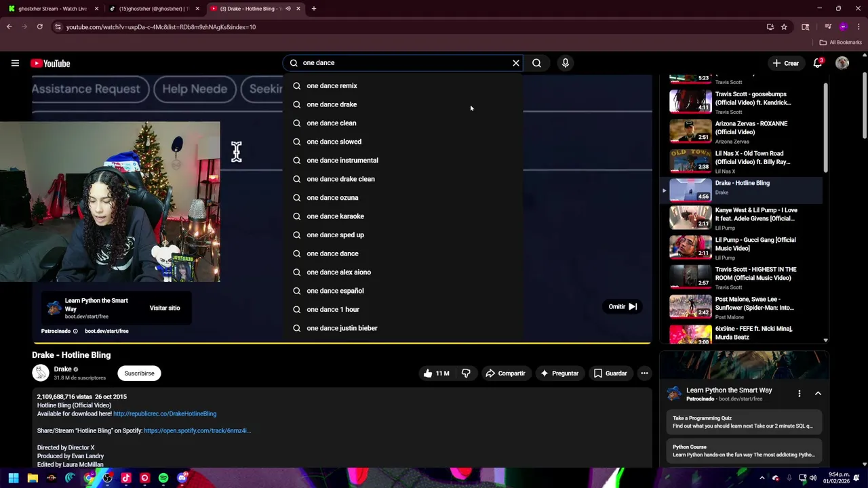Focus the search field containing one dance
This screenshot has width=868, height=488.
pos(403,63)
